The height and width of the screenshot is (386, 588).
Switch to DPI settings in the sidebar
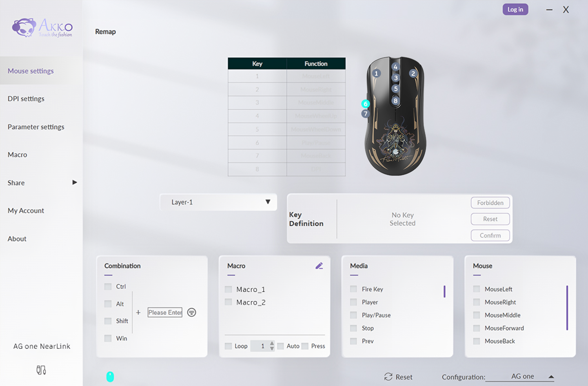point(26,98)
